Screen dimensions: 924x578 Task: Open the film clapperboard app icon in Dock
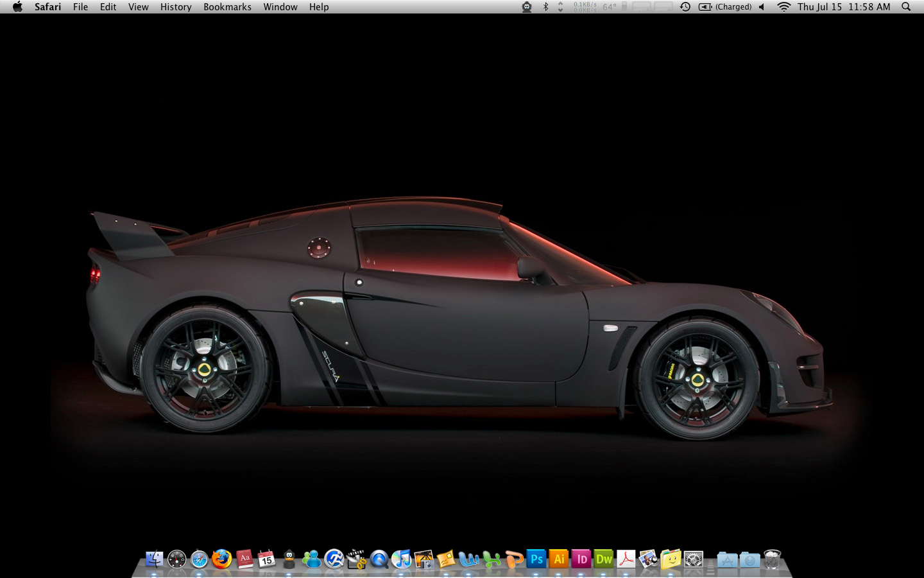(x=356, y=559)
